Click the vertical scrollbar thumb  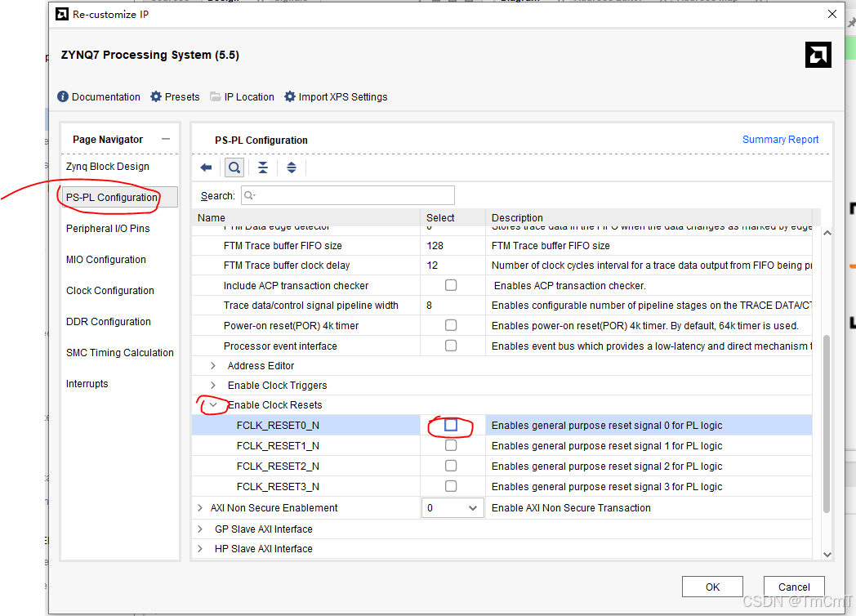click(x=827, y=424)
